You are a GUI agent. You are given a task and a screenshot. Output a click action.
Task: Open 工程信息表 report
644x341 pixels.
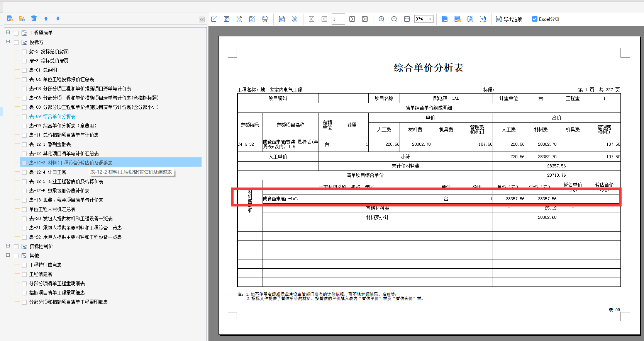point(41,274)
